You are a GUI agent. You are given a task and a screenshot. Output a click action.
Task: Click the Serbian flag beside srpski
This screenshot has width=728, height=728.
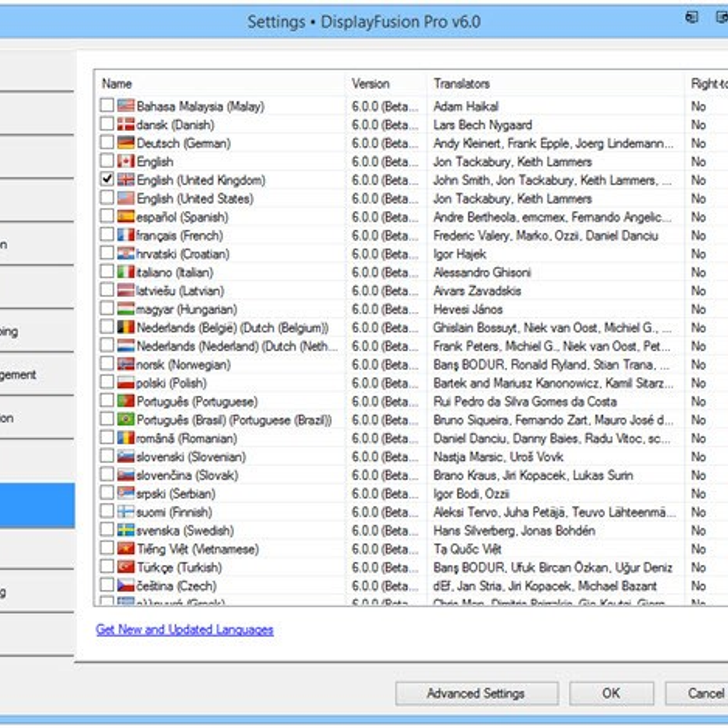tap(126, 493)
